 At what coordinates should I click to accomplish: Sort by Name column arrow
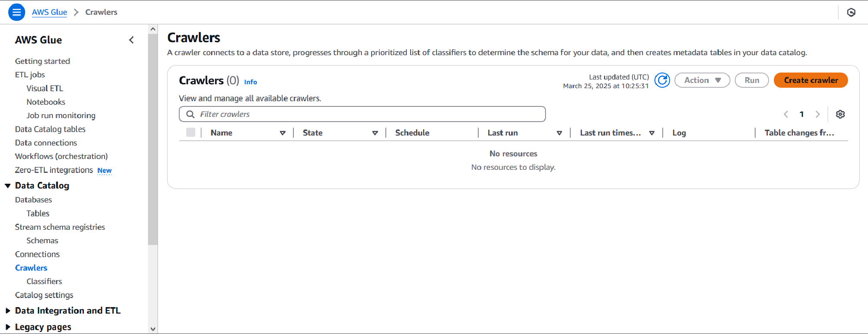coord(283,133)
